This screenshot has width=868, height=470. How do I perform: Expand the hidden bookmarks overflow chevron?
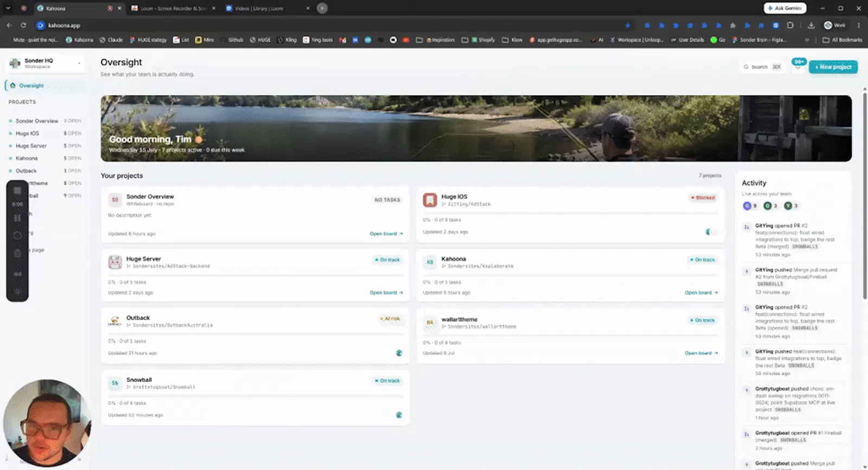(x=807, y=40)
